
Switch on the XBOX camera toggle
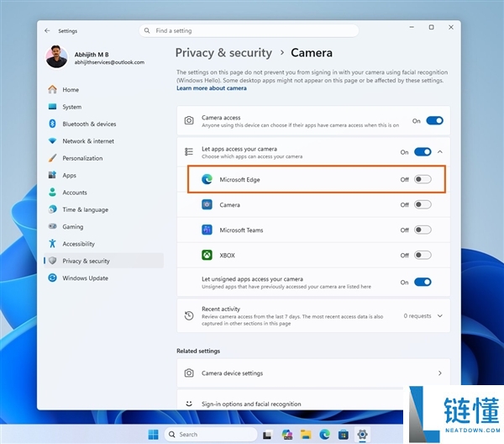point(423,255)
